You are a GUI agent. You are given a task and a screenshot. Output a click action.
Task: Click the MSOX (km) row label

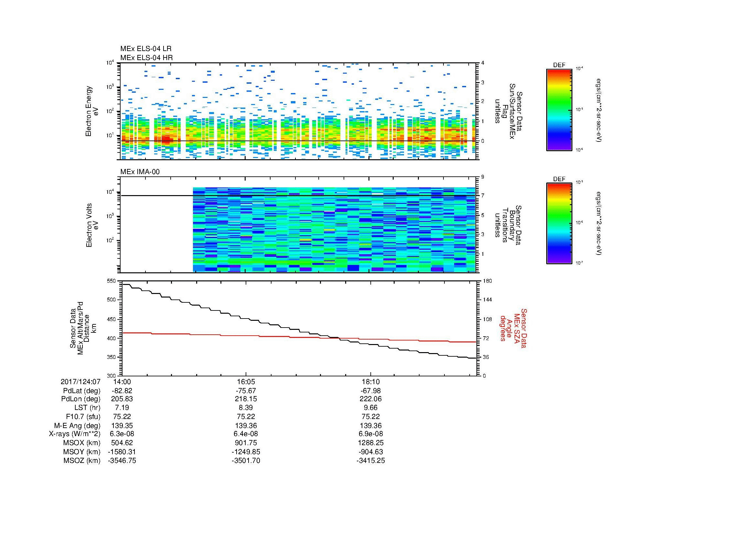82,443
